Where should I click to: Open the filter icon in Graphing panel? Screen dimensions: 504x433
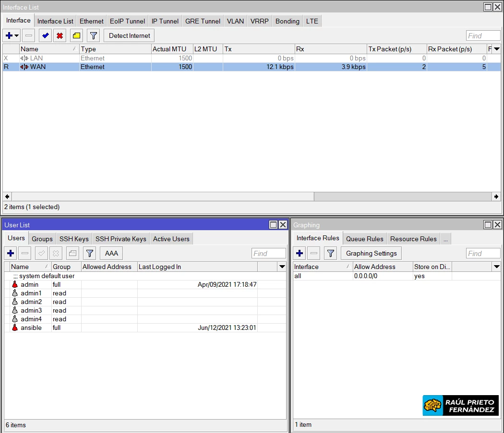[x=330, y=253]
